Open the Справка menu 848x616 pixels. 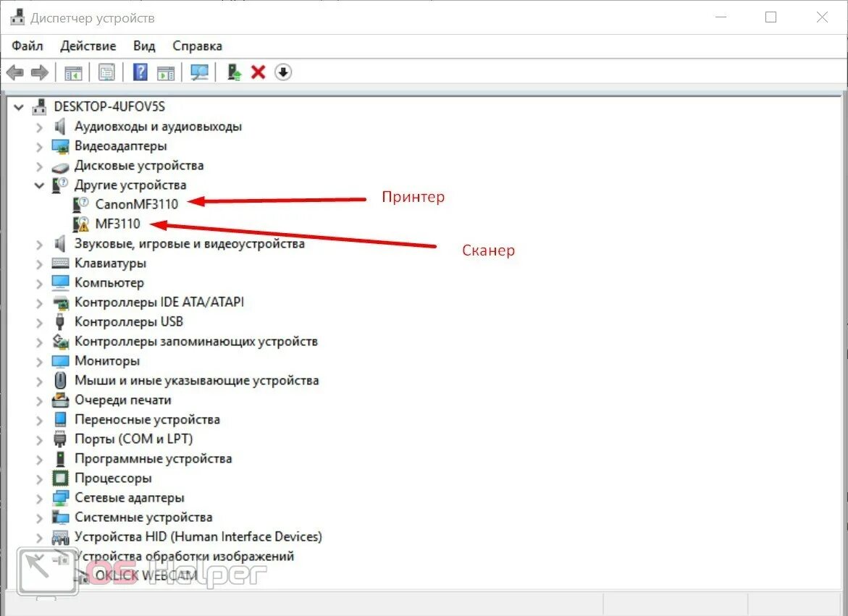coord(198,46)
